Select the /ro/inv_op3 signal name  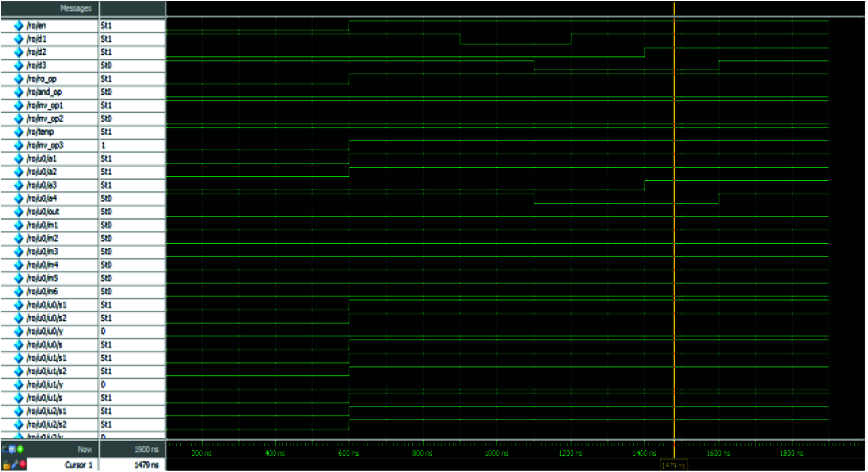(x=45, y=145)
